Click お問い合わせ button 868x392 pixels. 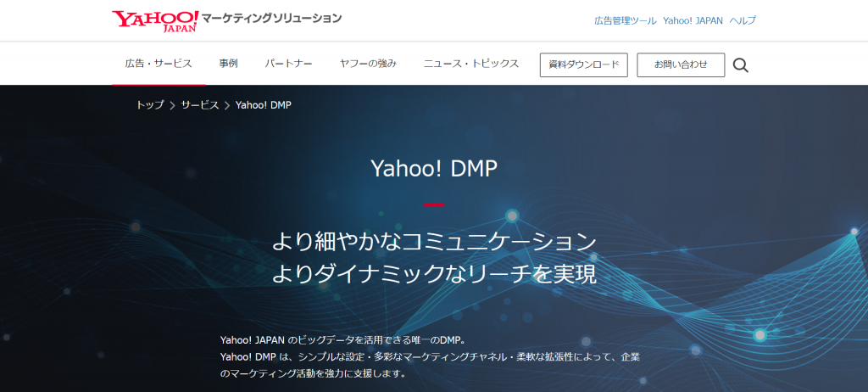(681, 64)
